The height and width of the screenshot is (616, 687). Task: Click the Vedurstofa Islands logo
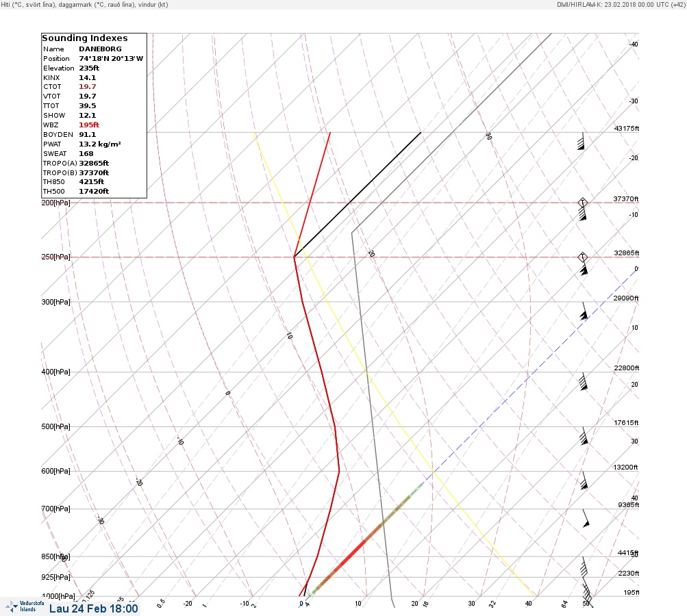[x=25, y=606]
